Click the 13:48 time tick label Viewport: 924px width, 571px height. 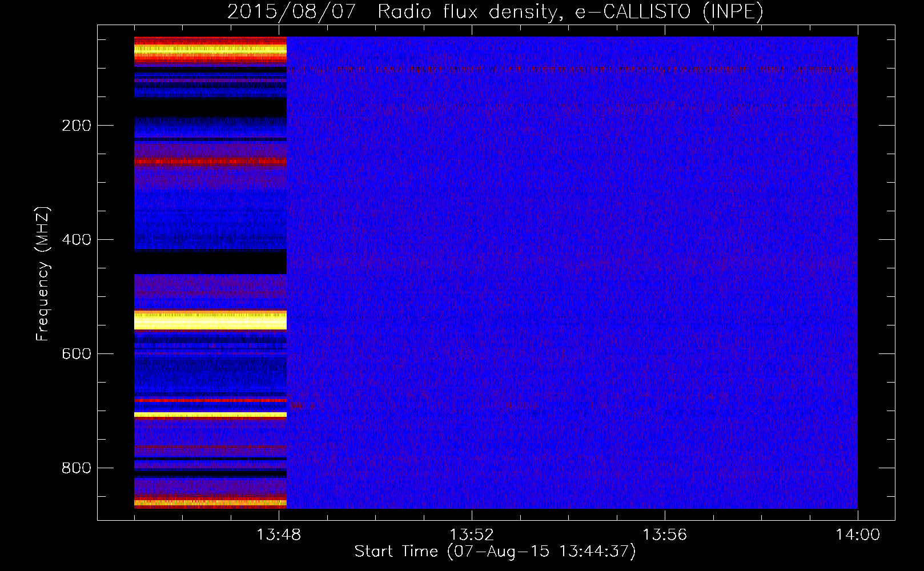279,535
